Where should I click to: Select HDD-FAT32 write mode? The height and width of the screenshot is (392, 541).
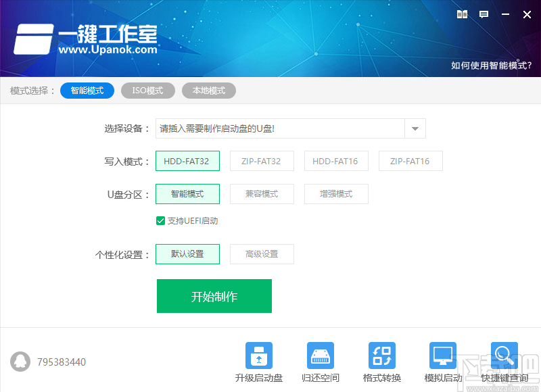pyautogui.click(x=187, y=161)
